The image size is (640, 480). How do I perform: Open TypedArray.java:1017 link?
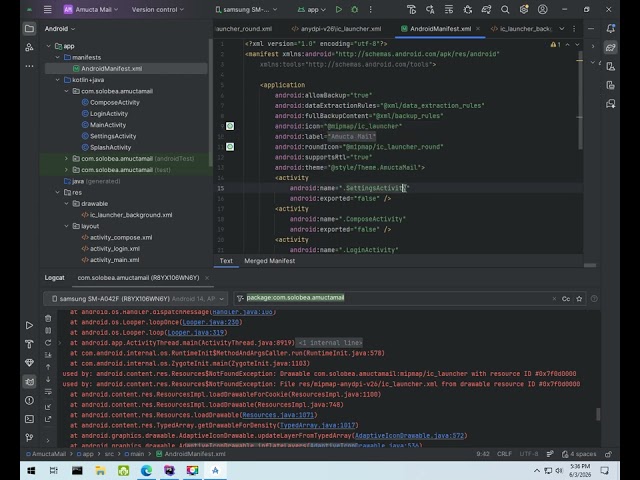click(x=318, y=425)
